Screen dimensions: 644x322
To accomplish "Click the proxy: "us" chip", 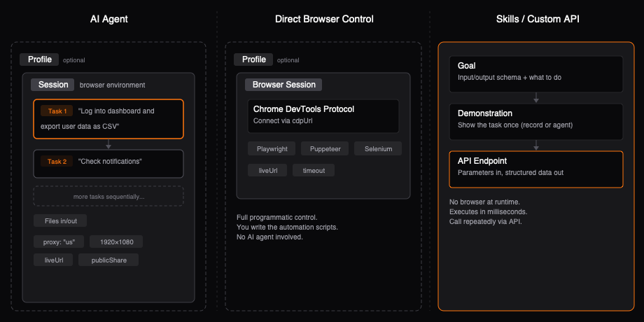I will (x=59, y=241).
